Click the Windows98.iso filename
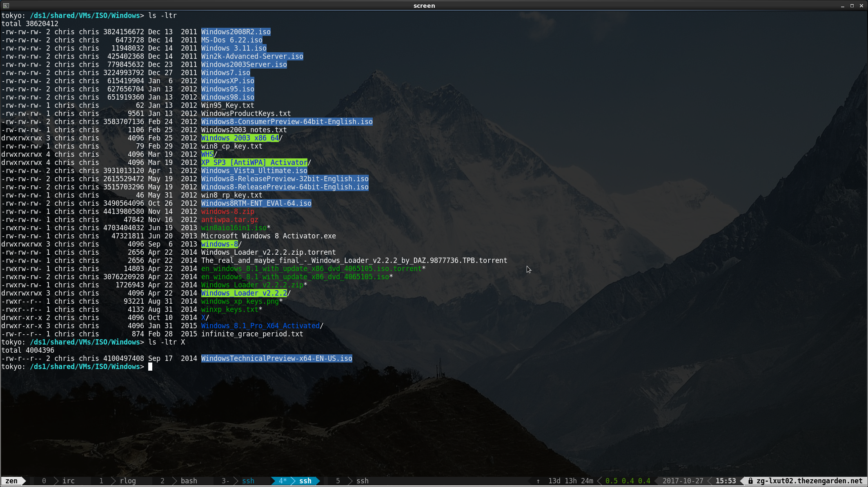The width and height of the screenshot is (868, 487). click(x=227, y=97)
